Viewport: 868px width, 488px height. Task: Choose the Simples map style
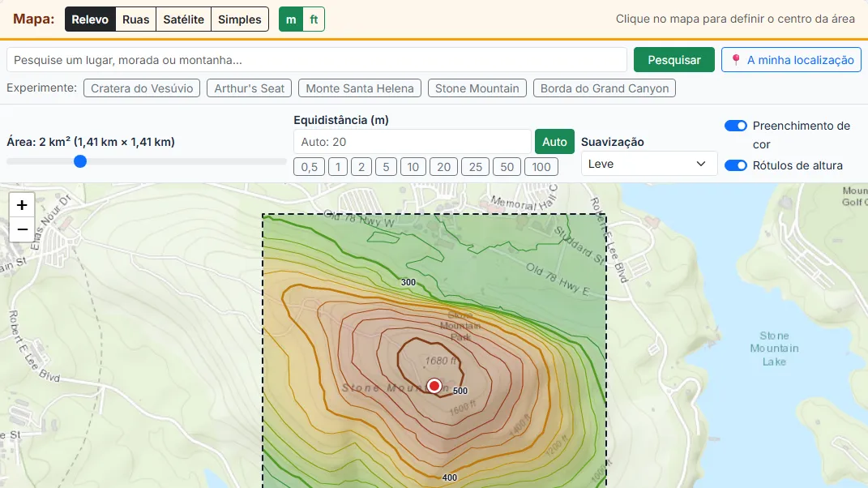(240, 19)
